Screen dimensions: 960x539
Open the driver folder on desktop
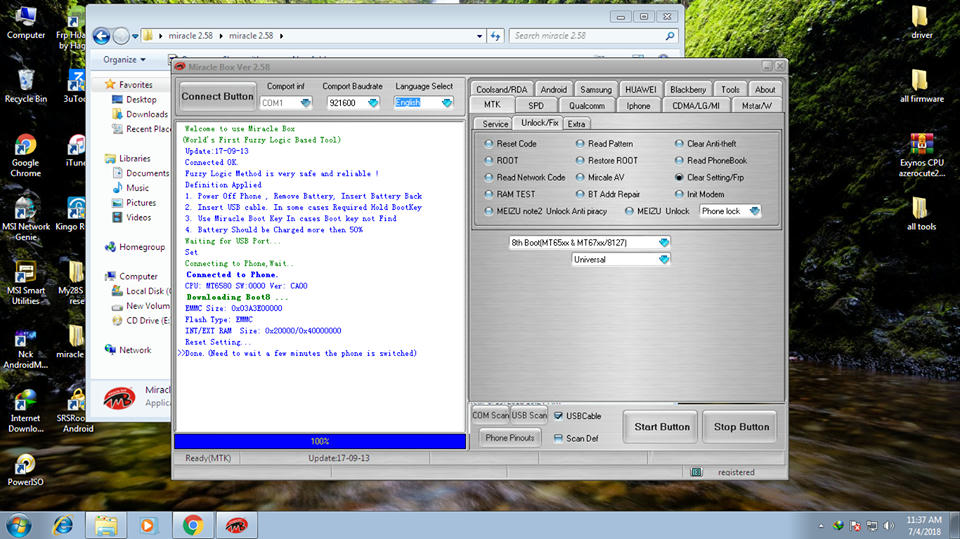pyautogui.click(x=921, y=23)
